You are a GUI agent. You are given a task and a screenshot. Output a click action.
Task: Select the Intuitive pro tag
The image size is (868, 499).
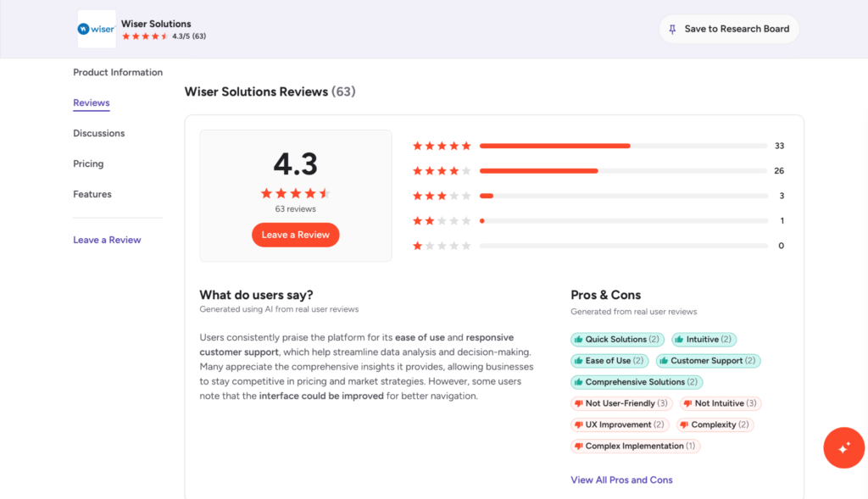point(704,339)
